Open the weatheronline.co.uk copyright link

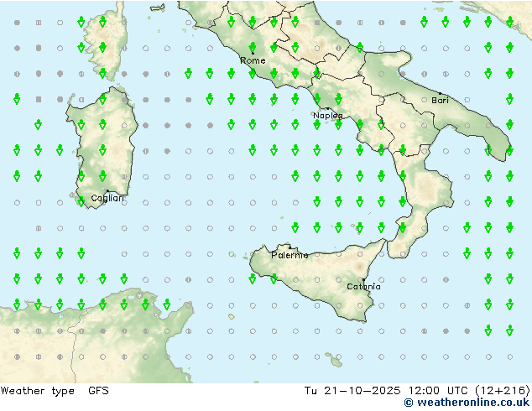coord(467,403)
